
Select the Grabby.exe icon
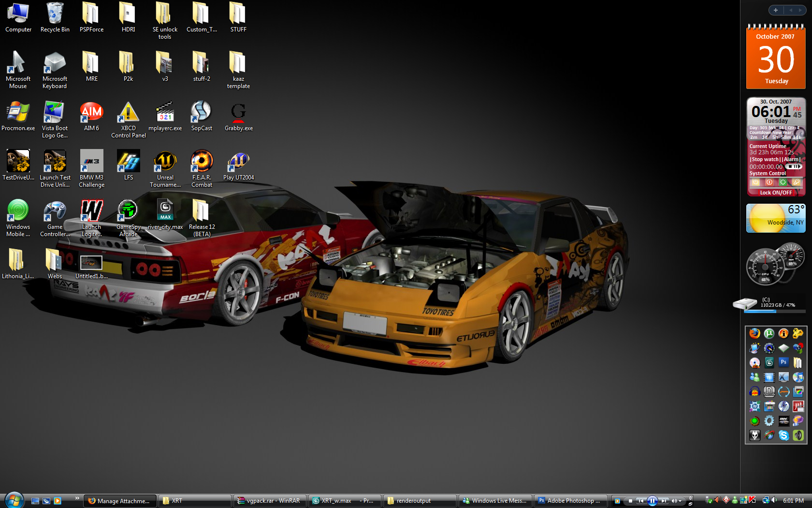click(238, 116)
